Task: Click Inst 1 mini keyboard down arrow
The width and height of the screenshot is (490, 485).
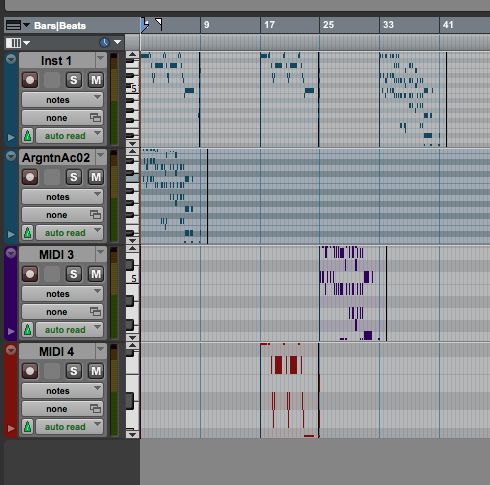Action: click(132, 144)
